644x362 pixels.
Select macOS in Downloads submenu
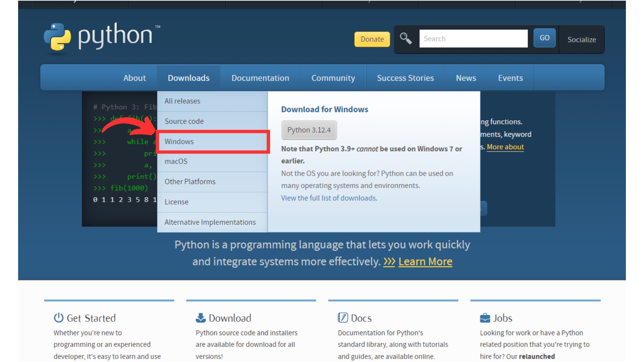tap(176, 161)
